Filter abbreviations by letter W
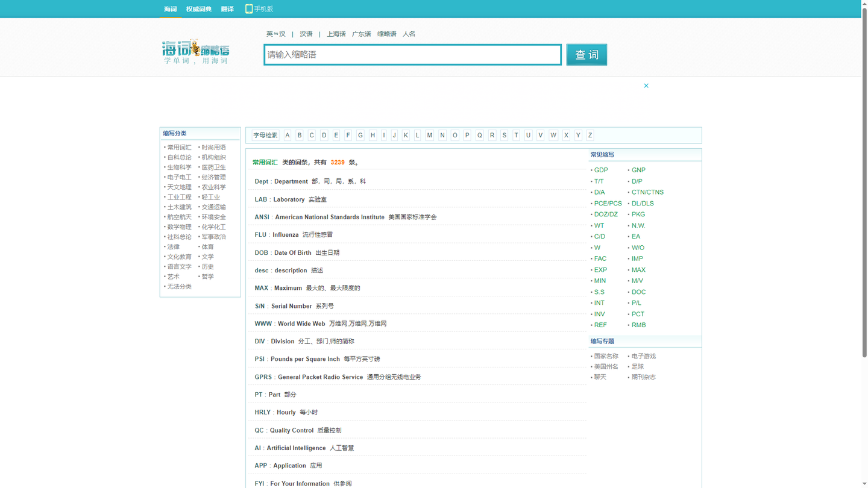The width and height of the screenshot is (868, 488). coord(553,136)
